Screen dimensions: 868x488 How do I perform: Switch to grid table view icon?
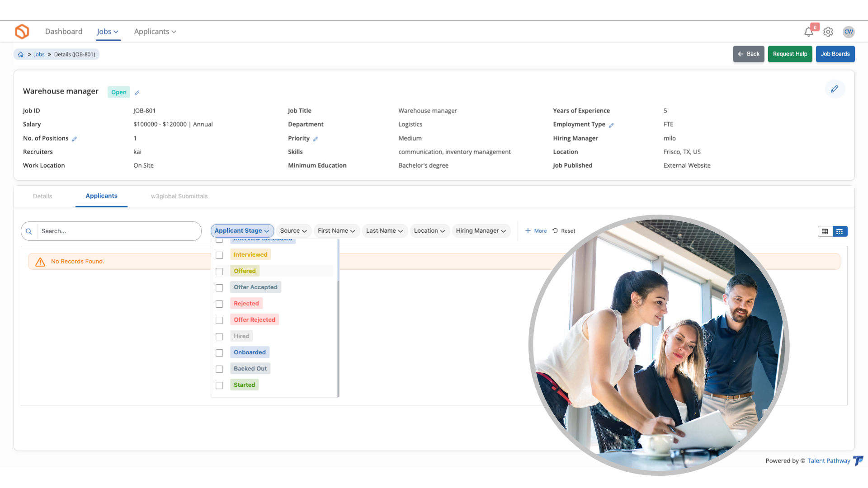(825, 231)
